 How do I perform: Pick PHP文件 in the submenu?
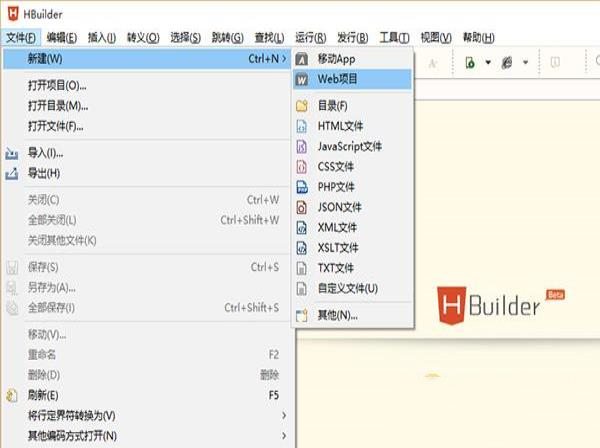335,187
